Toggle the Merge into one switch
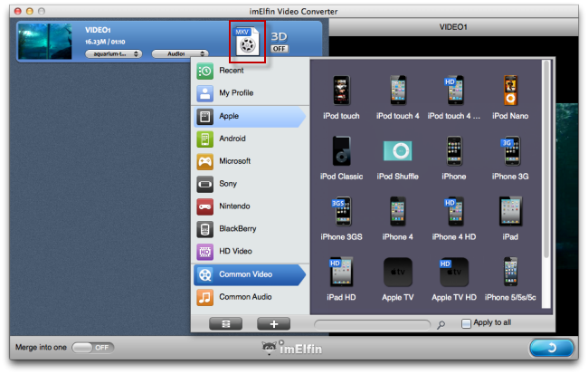Viewport: 588px width, 374px height. click(92, 348)
